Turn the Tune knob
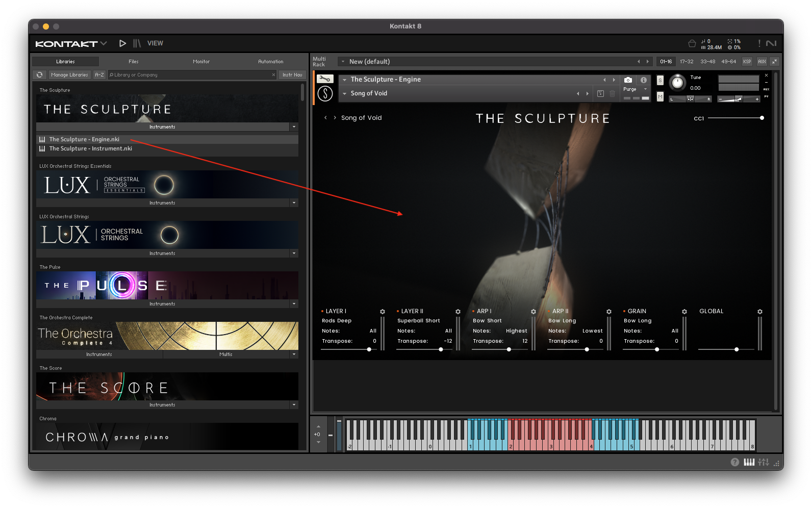The height and width of the screenshot is (508, 812). [677, 82]
